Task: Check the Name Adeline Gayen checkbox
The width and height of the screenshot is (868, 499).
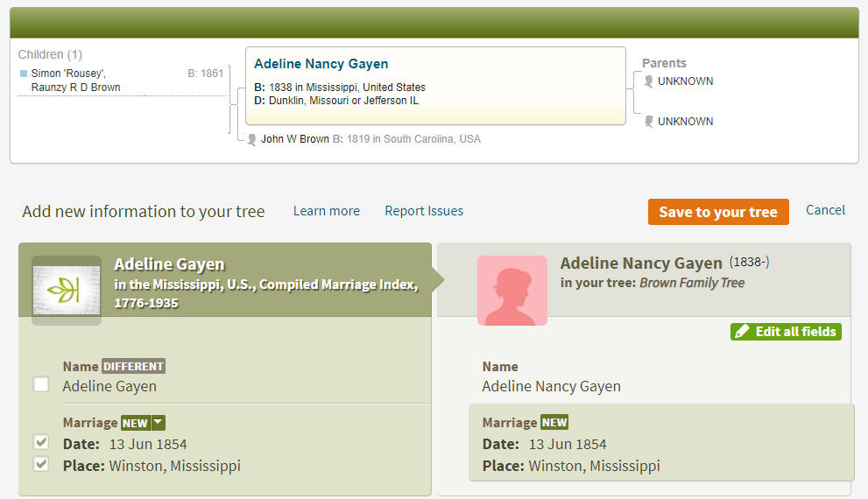Action: [41, 384]
